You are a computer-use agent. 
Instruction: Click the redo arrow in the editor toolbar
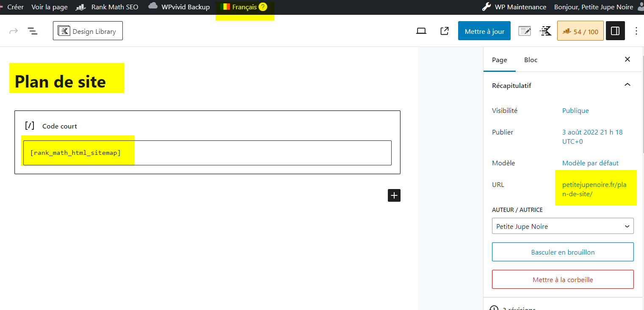click(x=14, y=31)
